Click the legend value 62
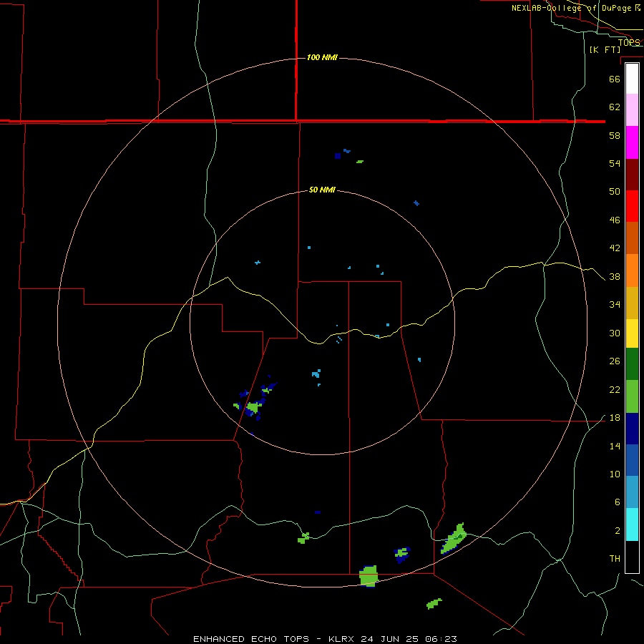The width and height of the screenshot is (644, 644). [x=615, y=107]
